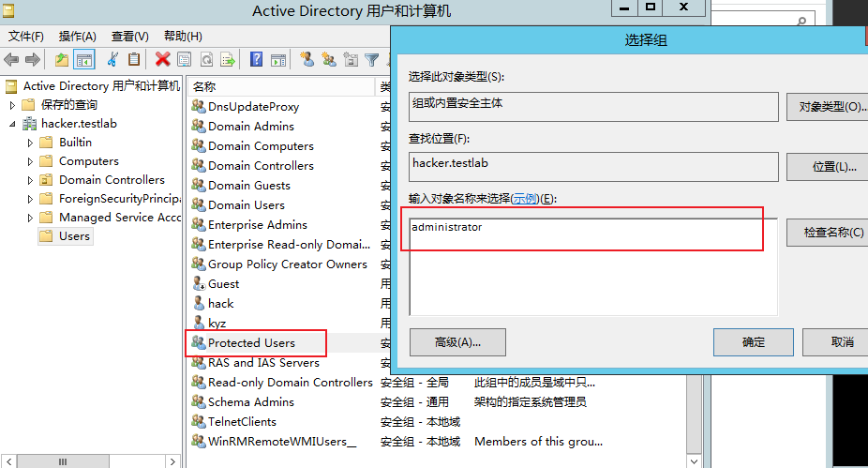
Task: Expand the 保存的查询 tree node
Action: click(12, 105)
